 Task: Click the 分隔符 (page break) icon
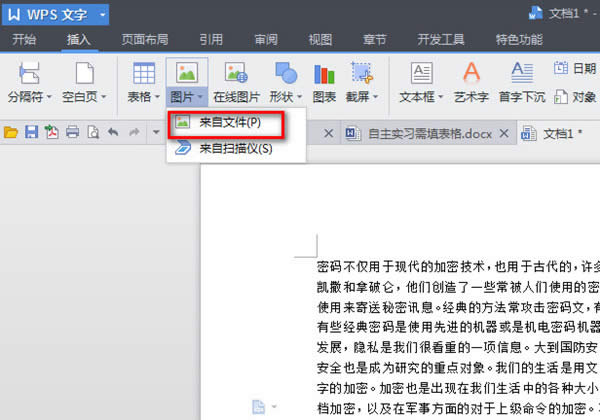pyautogui.click(x=30, y=74)
